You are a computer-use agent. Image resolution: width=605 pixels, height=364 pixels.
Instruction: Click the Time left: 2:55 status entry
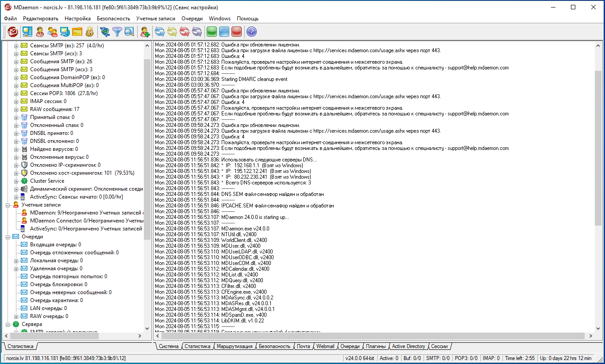[x=520, y=358]
